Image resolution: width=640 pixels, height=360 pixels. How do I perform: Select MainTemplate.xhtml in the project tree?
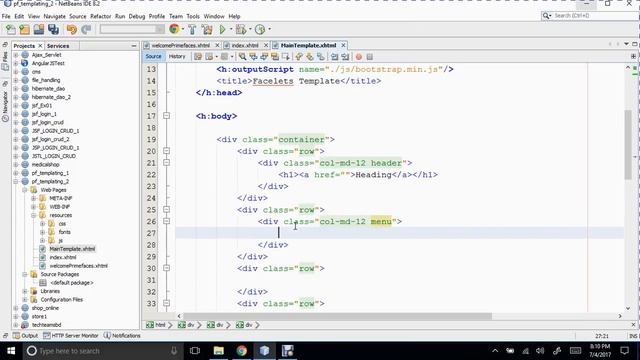pos(72,249)
